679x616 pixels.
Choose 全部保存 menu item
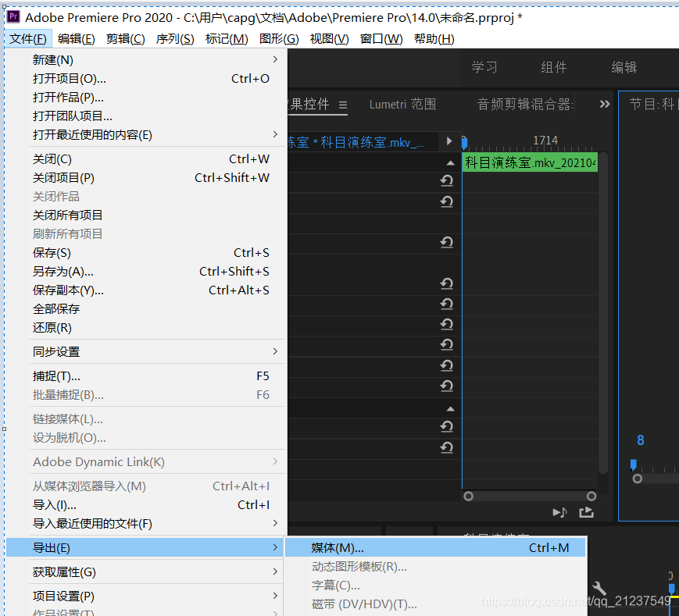coord(145,309)
